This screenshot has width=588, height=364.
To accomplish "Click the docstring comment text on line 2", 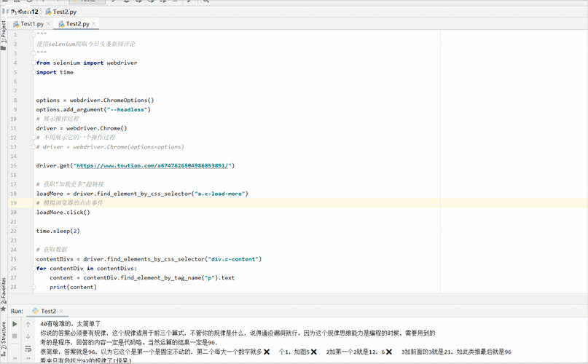I will point(86,44).
